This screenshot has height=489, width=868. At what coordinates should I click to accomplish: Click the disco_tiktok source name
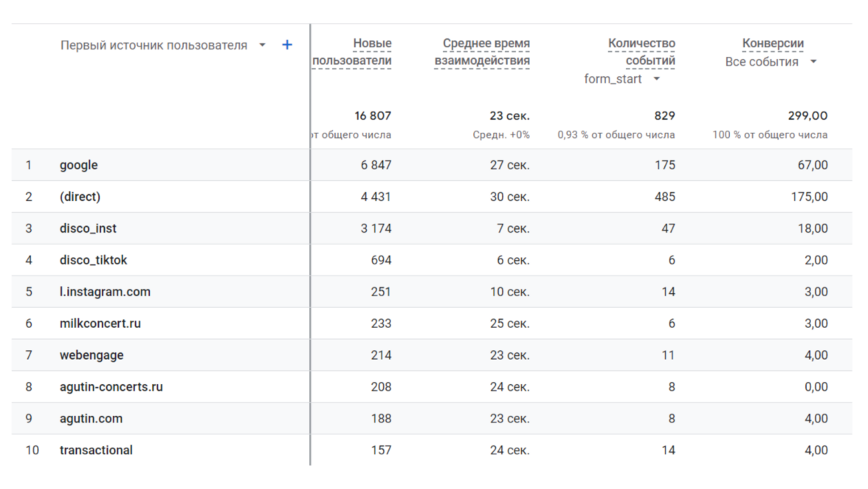[x=93, y=261]
